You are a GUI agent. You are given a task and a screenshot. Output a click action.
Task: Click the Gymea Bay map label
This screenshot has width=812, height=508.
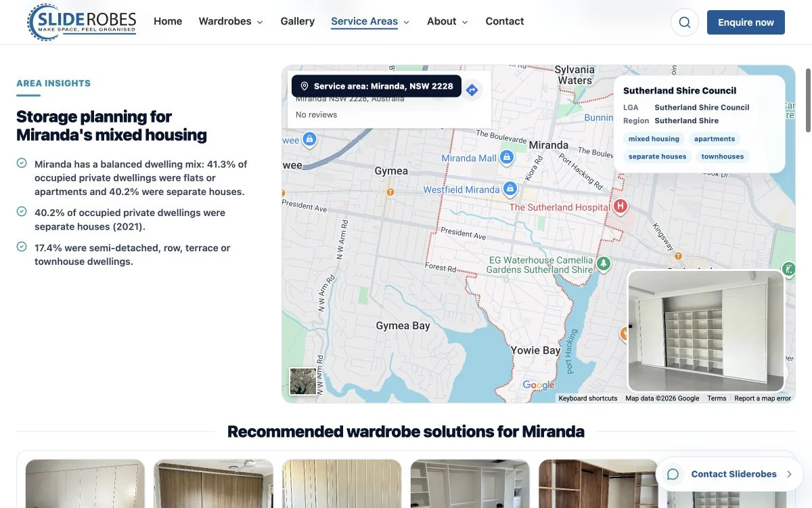tap(403, 326)
